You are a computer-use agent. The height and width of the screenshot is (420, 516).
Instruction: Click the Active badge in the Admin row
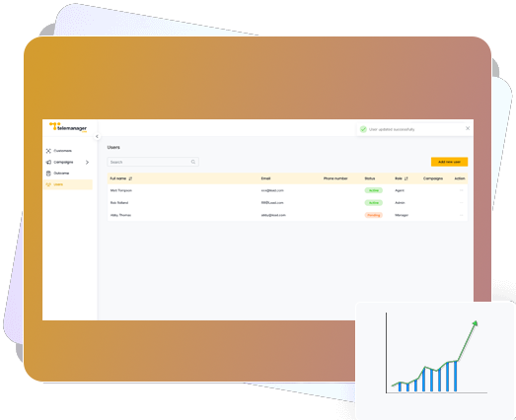(374, 202)
